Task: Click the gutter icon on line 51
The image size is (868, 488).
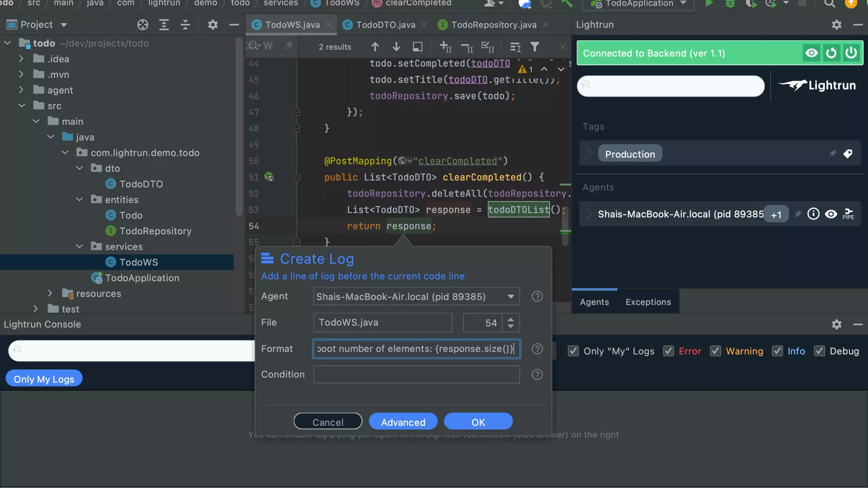Action: click(269, 177)
